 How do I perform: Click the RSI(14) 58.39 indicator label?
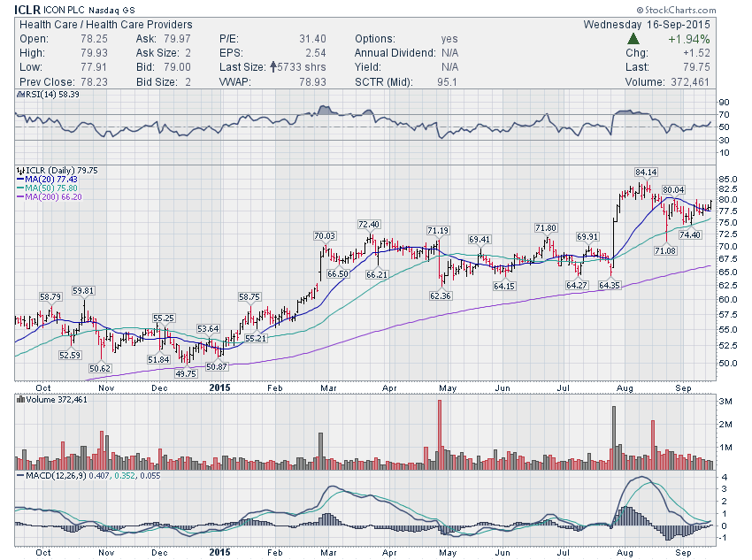[x=48, y=95]
